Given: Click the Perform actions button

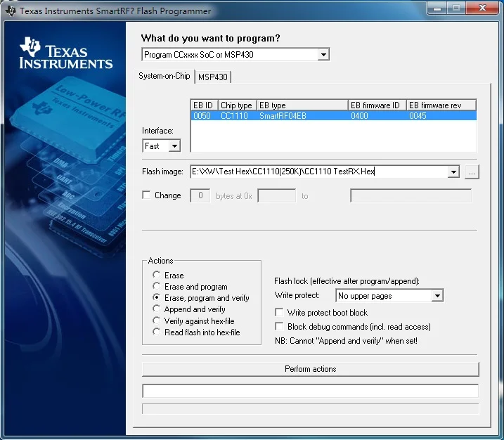Looking at the screenshot, I should (x=311, y=369).
